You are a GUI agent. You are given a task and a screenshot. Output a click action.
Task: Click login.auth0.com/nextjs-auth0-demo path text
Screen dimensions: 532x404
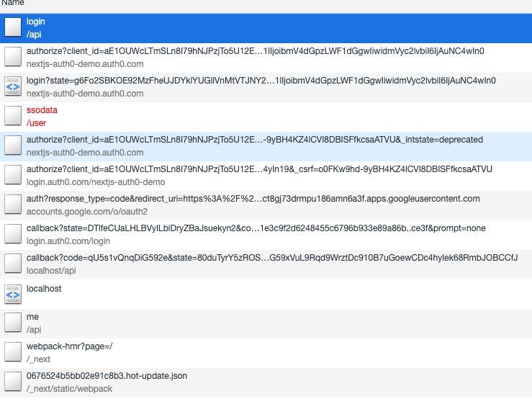[96, 182]
